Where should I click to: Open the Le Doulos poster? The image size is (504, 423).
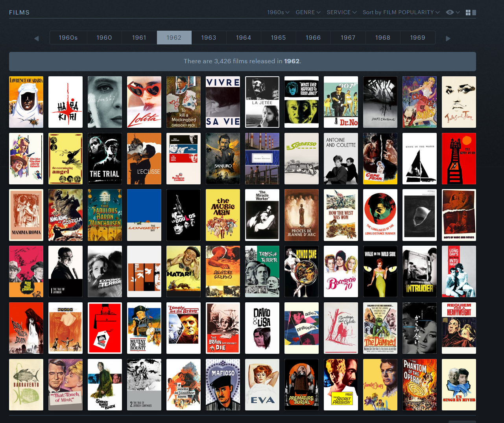pos(184,215)
